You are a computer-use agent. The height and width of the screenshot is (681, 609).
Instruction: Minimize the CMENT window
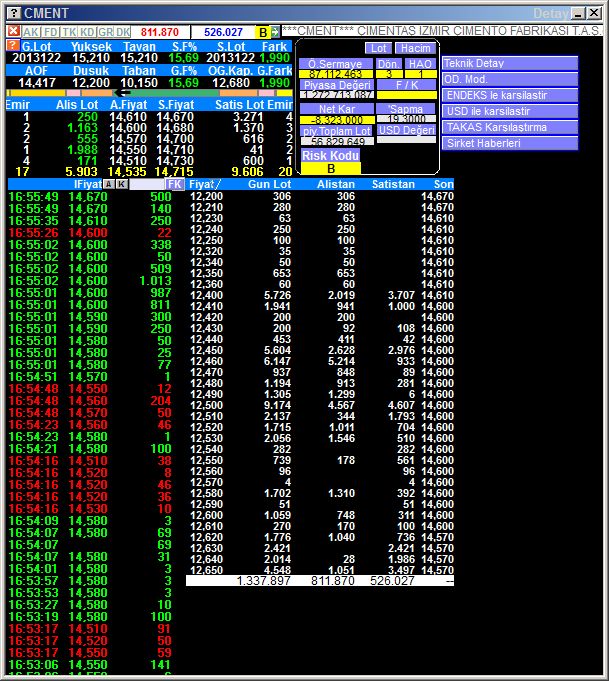tap(578, 13)
